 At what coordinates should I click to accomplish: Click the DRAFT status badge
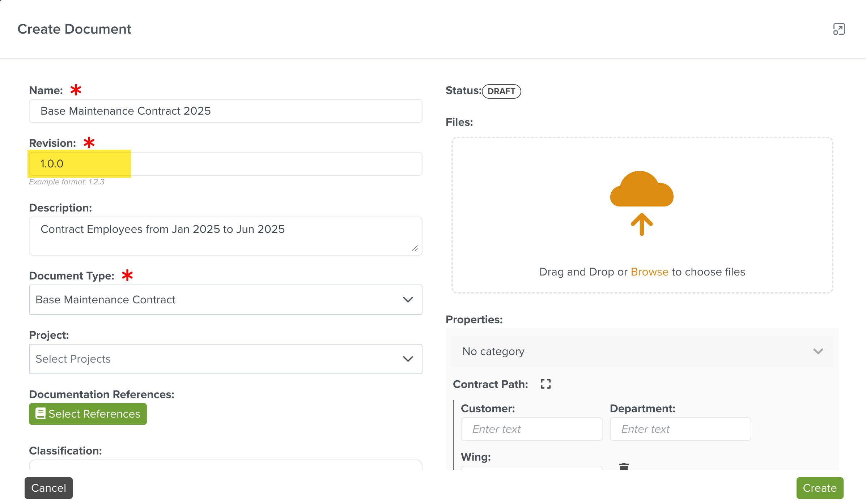501,91
